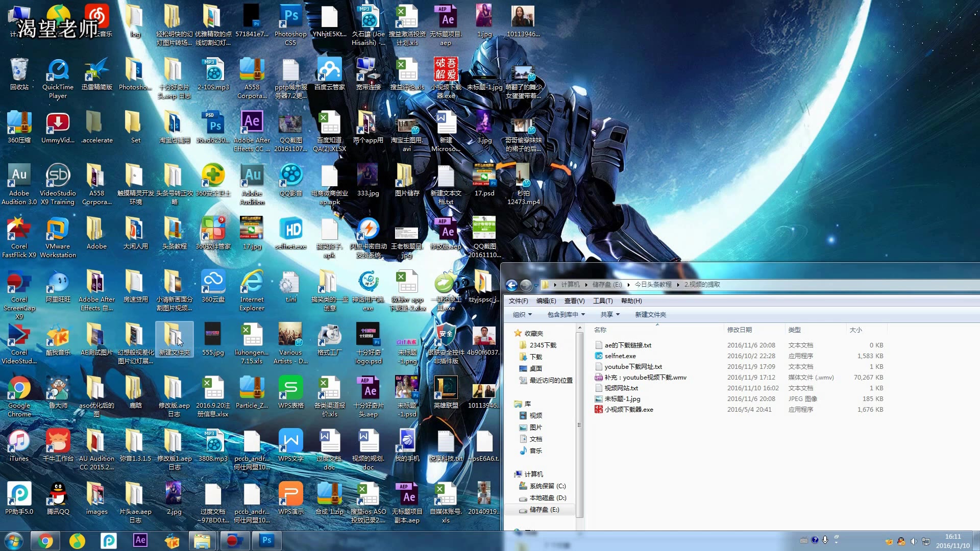Sort files by 名称 column header
Image resolution: width=980 pixels, height=551 pixels.
pos(657,330)
